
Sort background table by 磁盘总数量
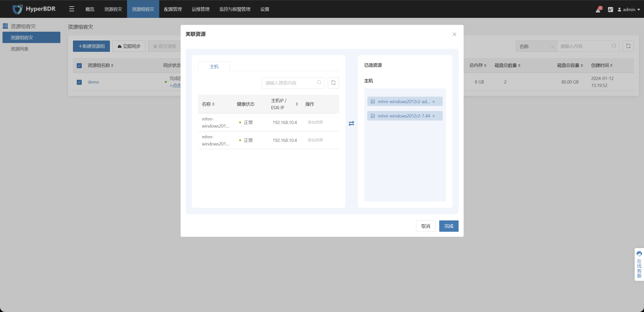[x=519, y=65]
